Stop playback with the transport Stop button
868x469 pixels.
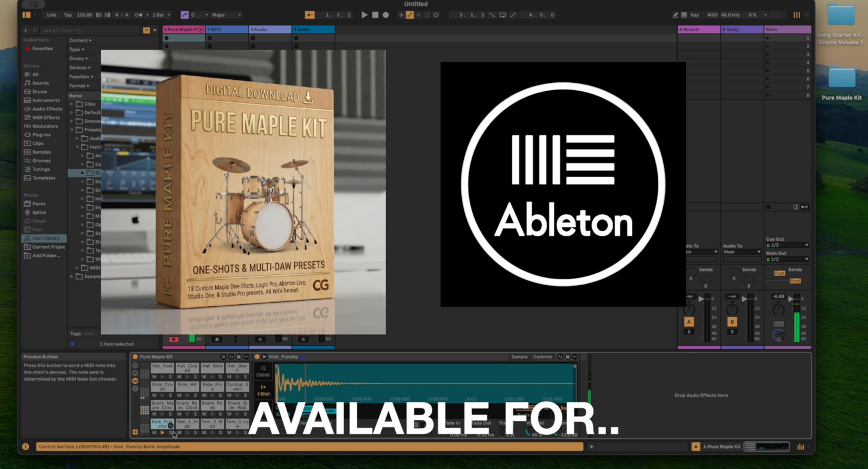375,15
